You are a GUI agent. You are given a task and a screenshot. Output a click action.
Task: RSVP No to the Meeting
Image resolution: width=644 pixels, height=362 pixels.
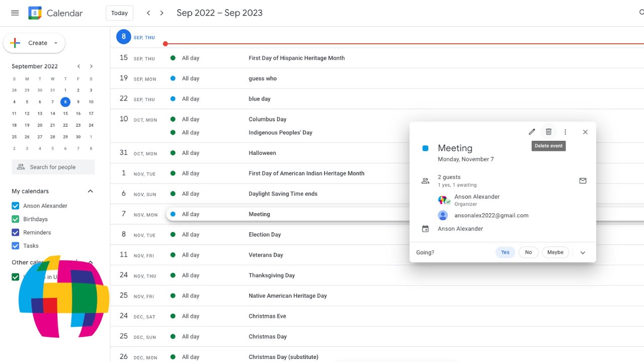click(x=528, y=252)
